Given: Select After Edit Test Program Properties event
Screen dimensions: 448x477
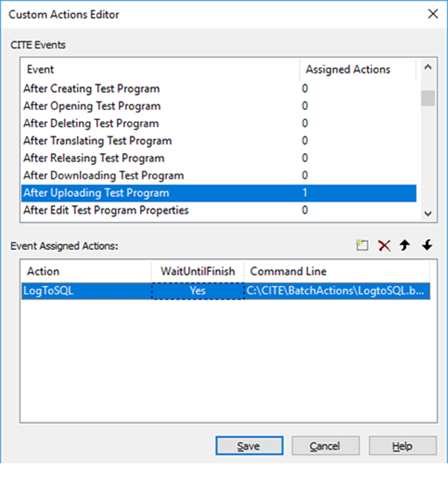Looking at the screenshot, I should pos(218,210).
